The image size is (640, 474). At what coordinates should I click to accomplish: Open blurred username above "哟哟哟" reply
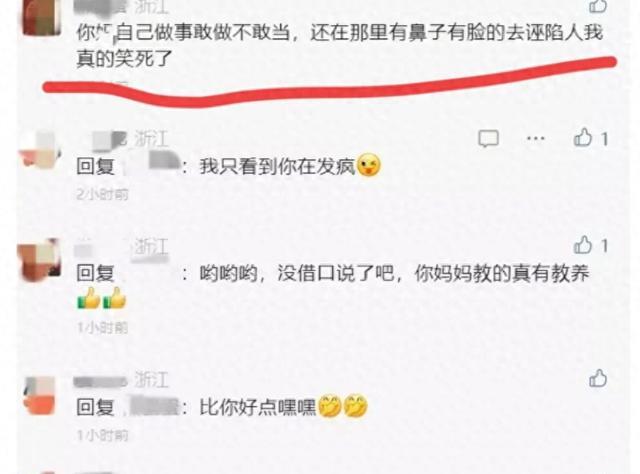pos(102,248)
